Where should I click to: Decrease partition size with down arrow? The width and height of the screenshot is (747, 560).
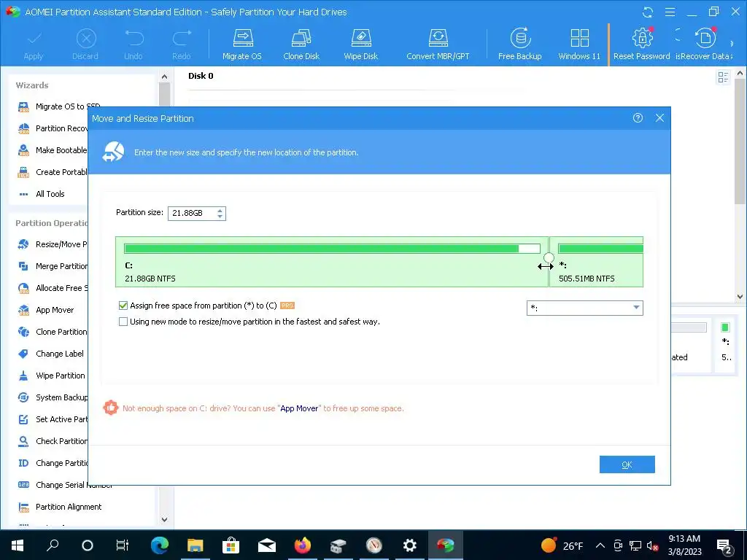coord(220,217)
